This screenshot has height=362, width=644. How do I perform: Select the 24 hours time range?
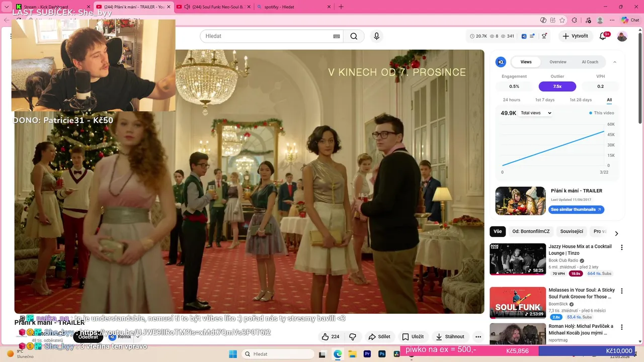click(x=511, y=100)
